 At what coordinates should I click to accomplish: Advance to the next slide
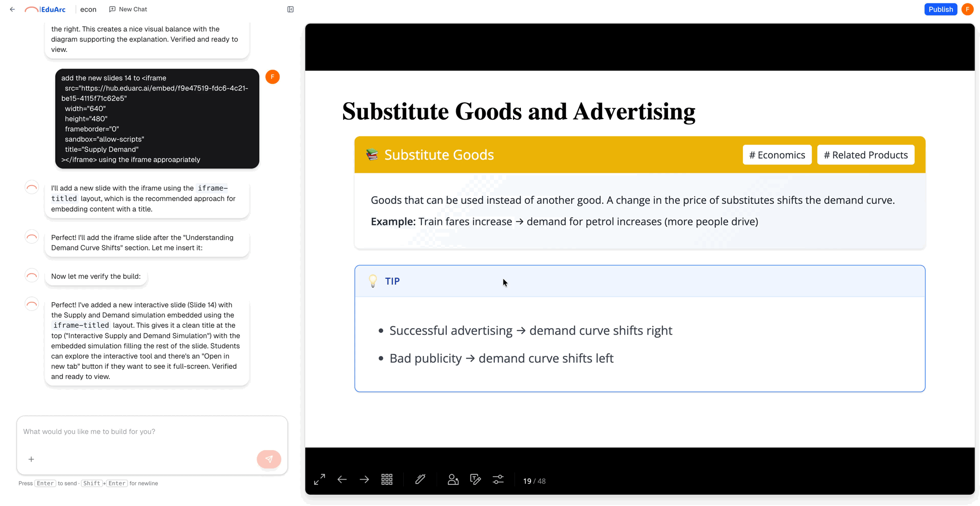(x=364, y=480)
